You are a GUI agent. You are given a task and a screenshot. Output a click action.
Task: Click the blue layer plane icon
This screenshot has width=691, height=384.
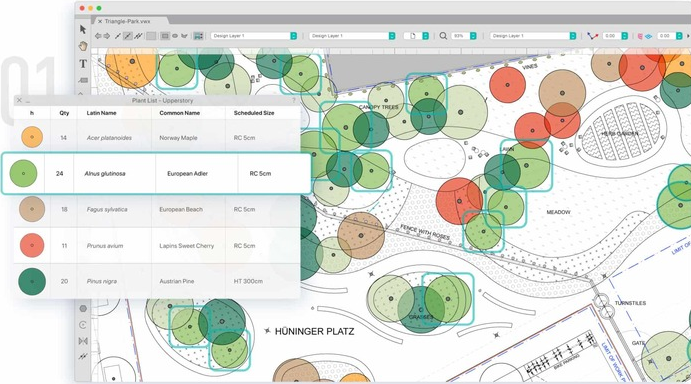[648, 36]
